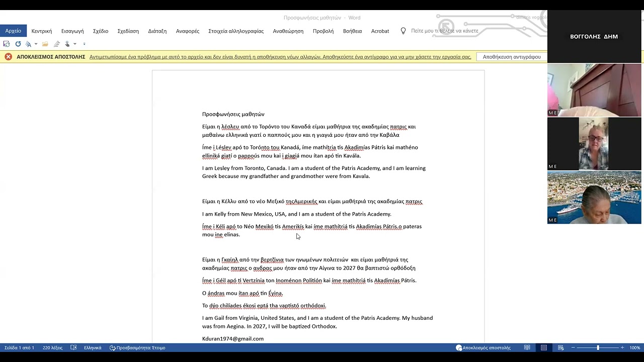
Task: Click the text 'I am Lesley from Toronto, Canada'
Action: point(245,168)
